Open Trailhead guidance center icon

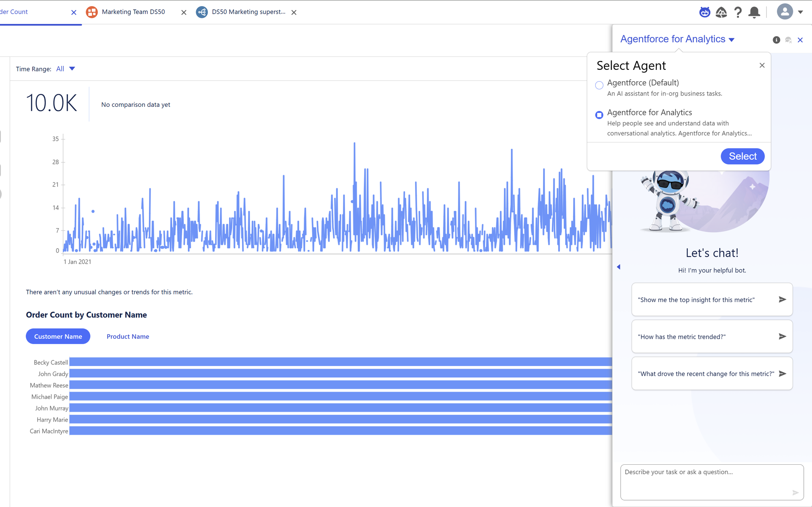pos(721,12)
